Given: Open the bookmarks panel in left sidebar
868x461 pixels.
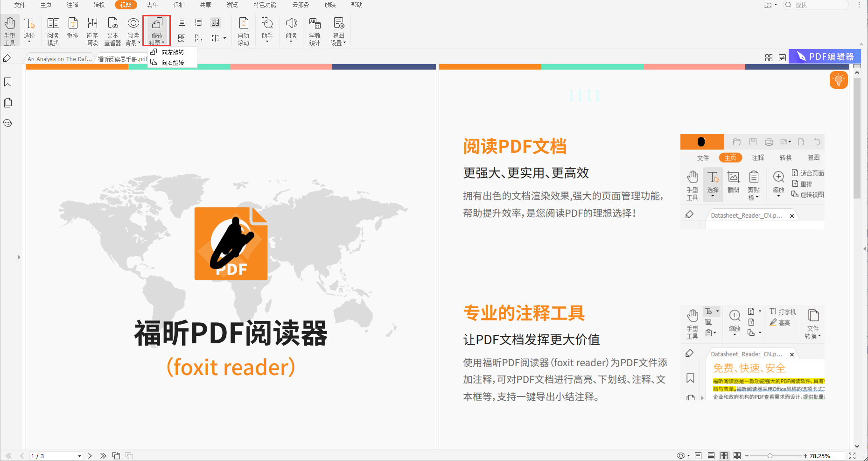Looking at the screenshot, I should click(x=8, y=82).
